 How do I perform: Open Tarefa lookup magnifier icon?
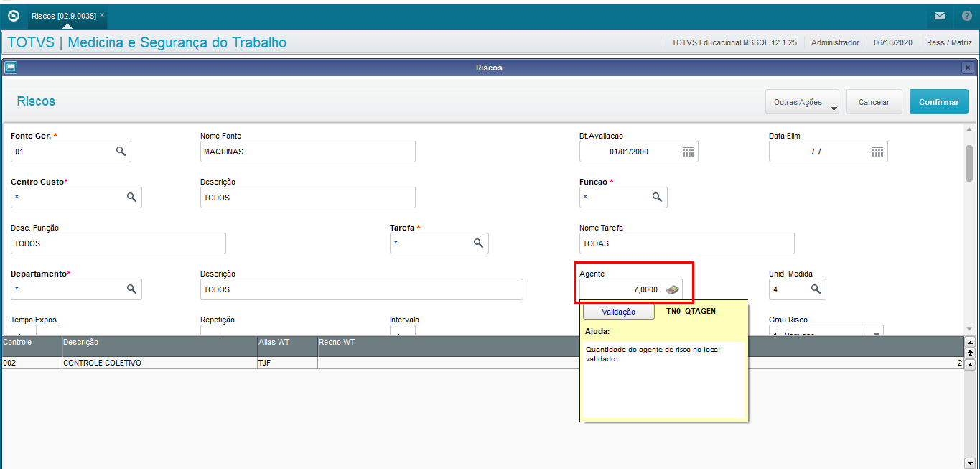pyautogui.click(x=478, y=243)
